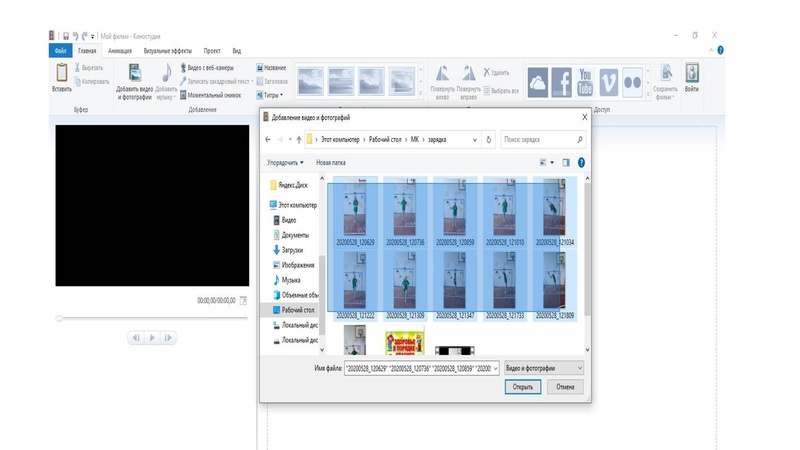Open the Визуальные эффекты tab
The image size is (800, 450).
click(167, 50)
